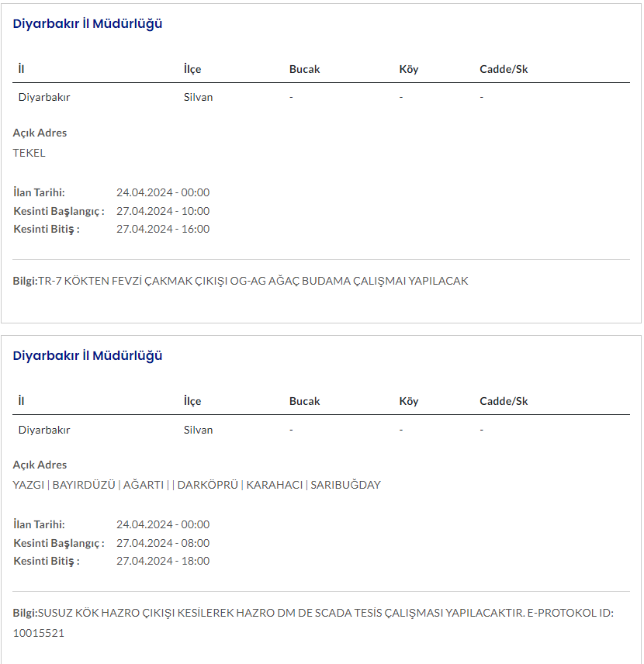Click the Cadde/Sk column header in first table
This screenshot has width=644, height=664.
click(504, 69)
